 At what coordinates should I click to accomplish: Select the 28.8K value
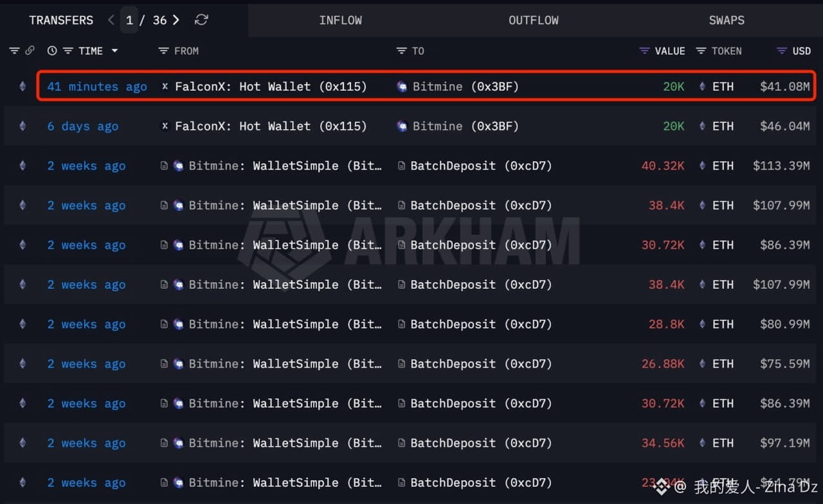(x=667, y=324)
